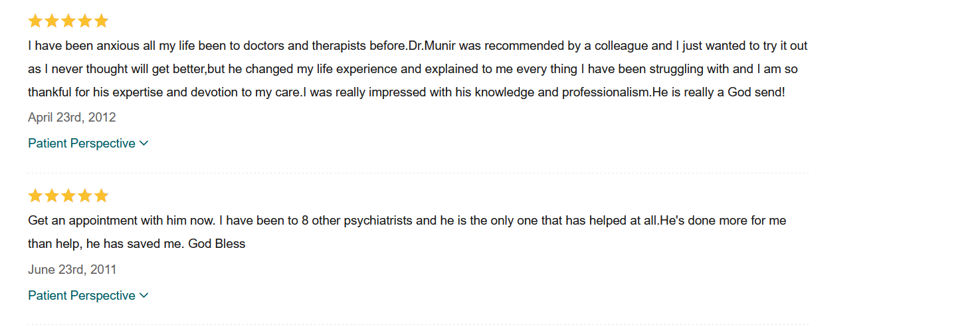Expand the chevron beside Patient Perspective, April 2012 review

click(x=144, y=144)
